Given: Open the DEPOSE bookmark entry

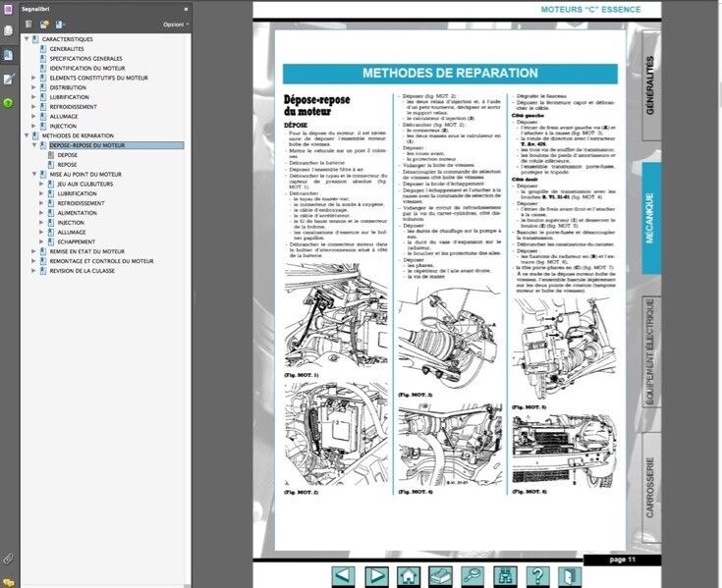Looking at the screenshot, I should [x=68, y=155].
